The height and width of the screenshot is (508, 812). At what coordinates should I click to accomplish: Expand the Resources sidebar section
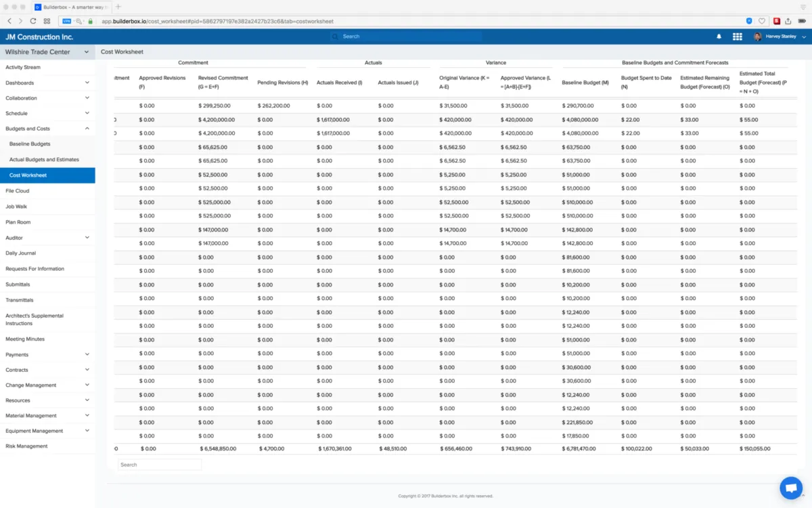click(87, 400)
